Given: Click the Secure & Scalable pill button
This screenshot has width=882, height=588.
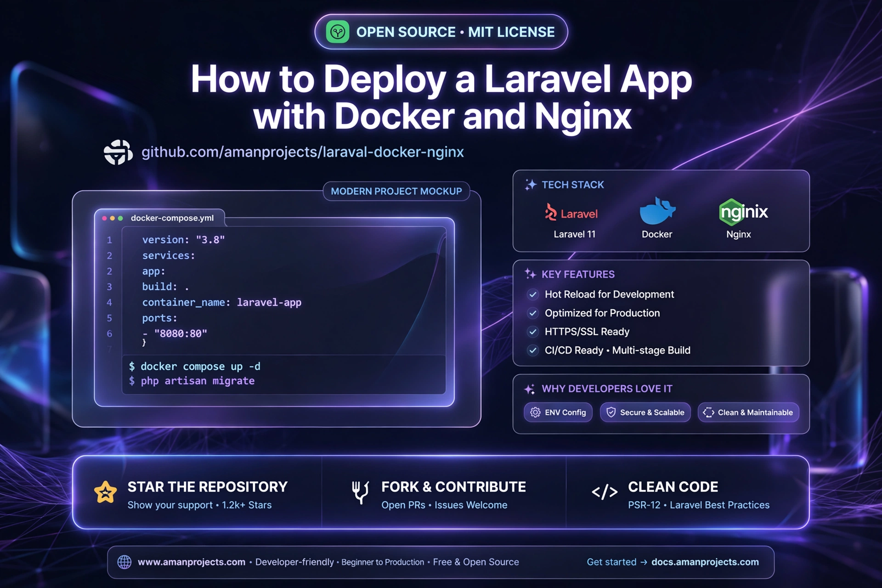Looking at the screenshot, I should coord(645,413).
